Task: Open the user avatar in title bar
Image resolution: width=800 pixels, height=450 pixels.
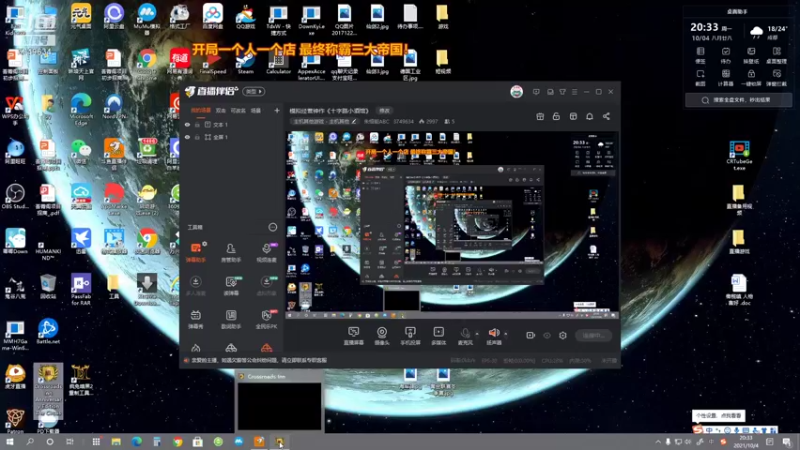Action: click(516, 92)
